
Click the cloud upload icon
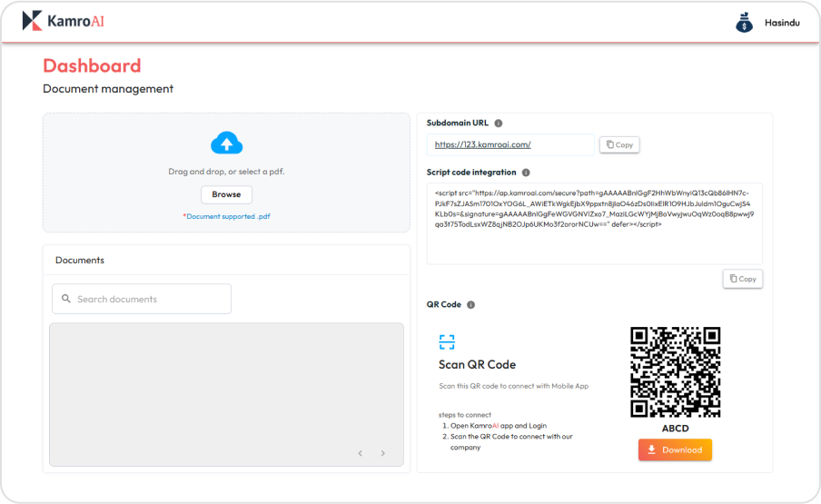coord(226,143)
